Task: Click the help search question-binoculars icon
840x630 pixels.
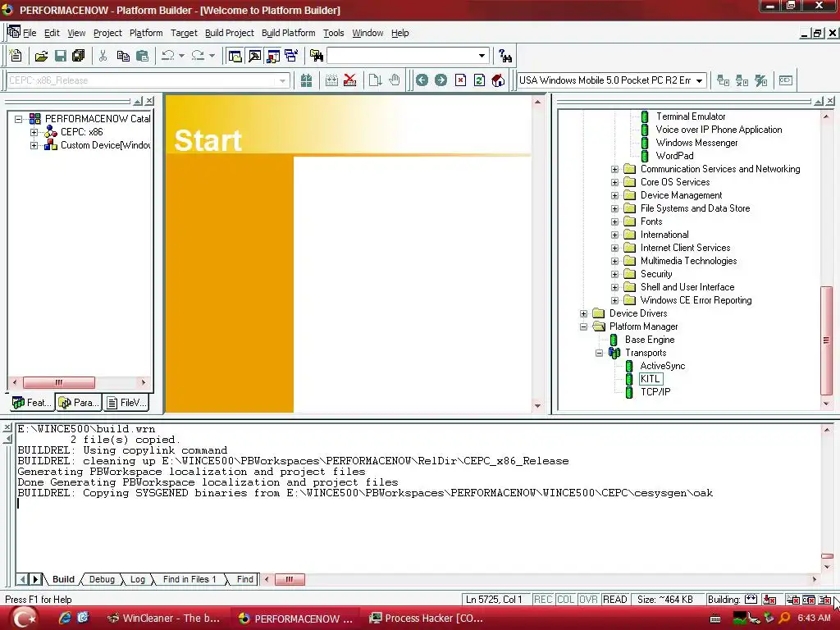Action: (x=504, y=56)
